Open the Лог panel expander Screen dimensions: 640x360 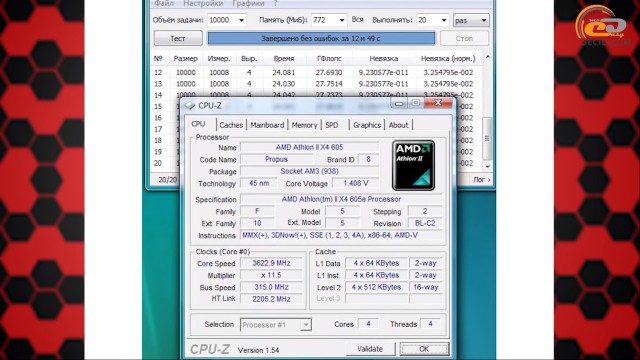click(482, 180)
